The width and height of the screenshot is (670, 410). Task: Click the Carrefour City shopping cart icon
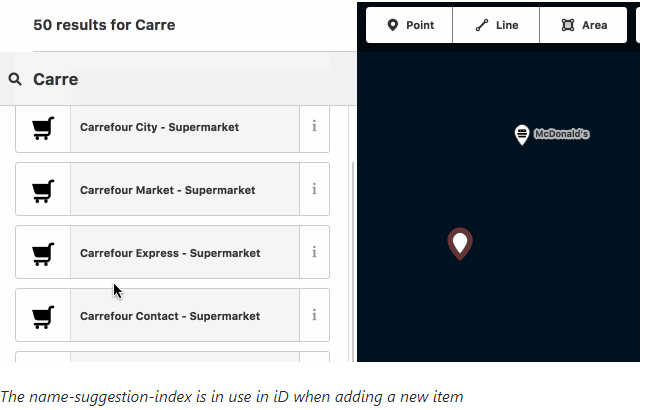[x=43, y=128]
